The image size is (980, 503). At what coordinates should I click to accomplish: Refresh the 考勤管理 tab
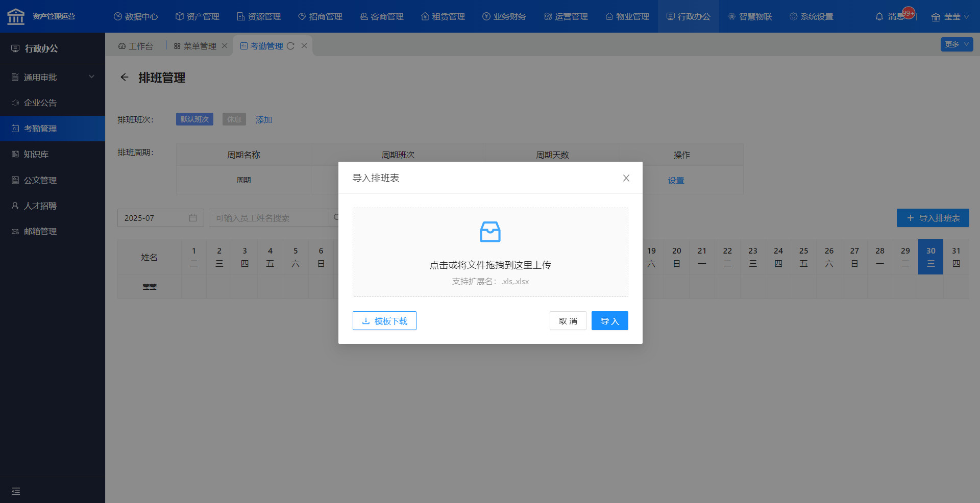291,46
